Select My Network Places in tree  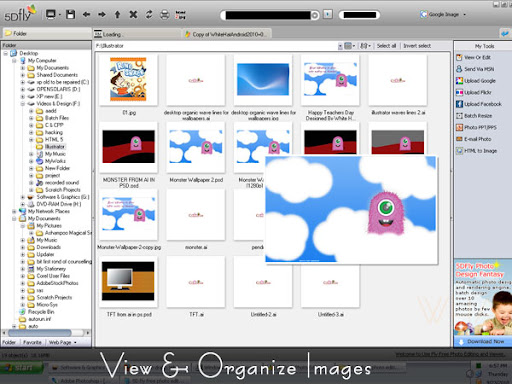tap(49, 211)
